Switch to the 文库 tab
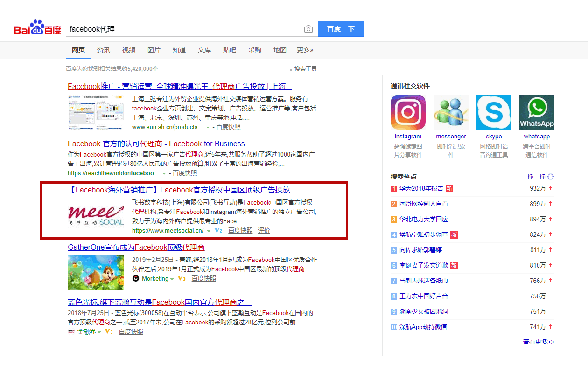The image size is (588, 378). pos(204,50)
